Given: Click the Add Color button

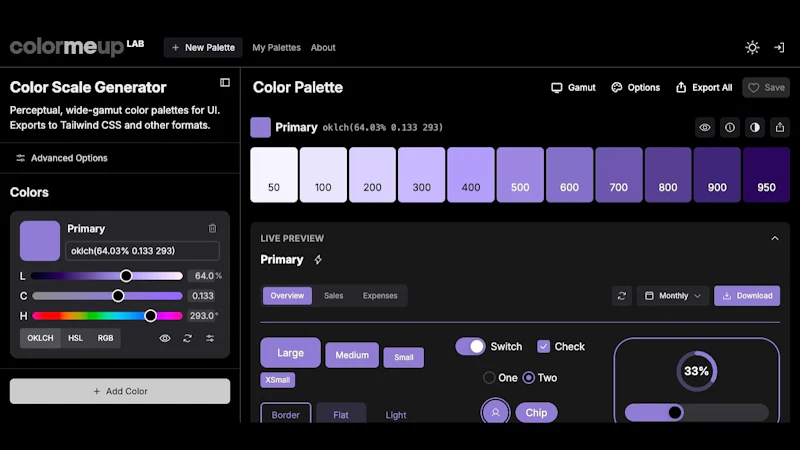Looking at the screenshot, I should pos(120,391).
